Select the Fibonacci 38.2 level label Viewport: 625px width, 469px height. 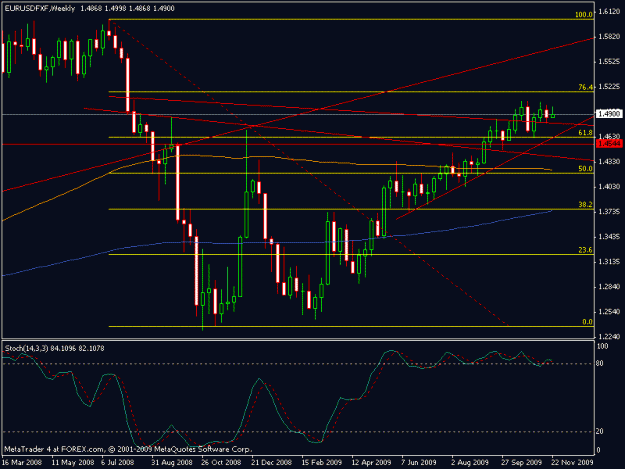585,205
